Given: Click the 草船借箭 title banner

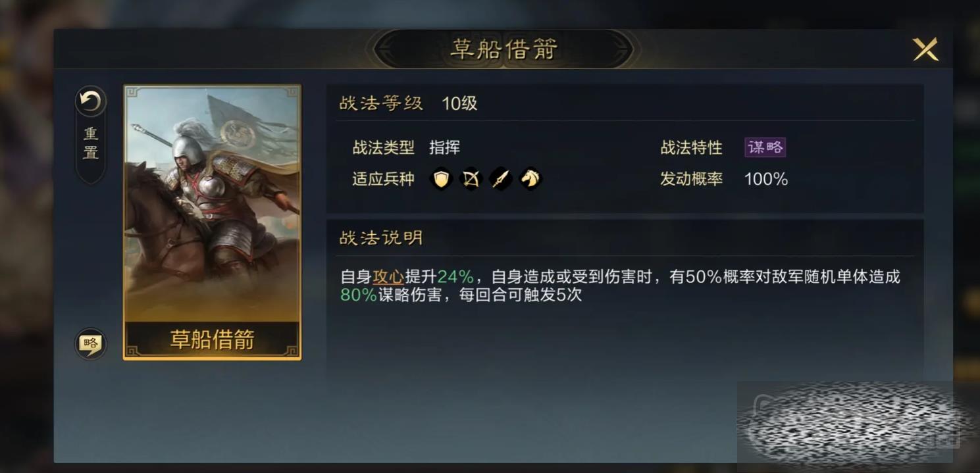Looking at the screenshot, I should point(503,49).
